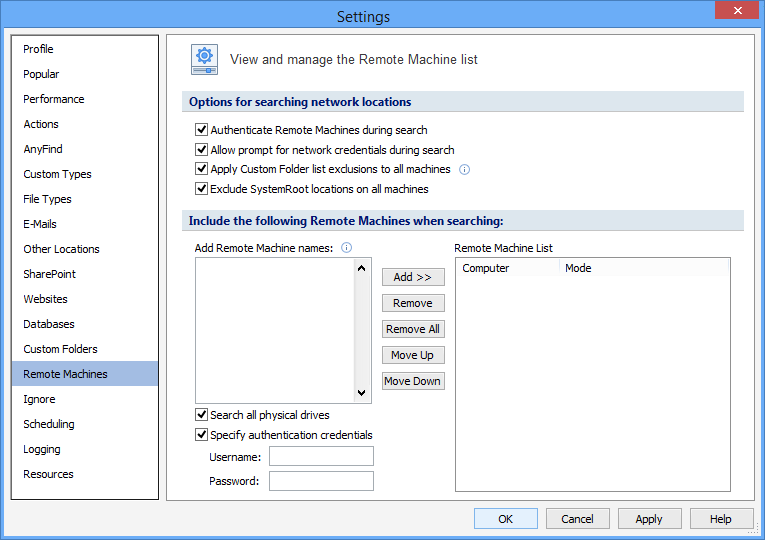Click info icon next to Add Remote Machine names
Screen dimensions: 765x540
coord(346,248)
